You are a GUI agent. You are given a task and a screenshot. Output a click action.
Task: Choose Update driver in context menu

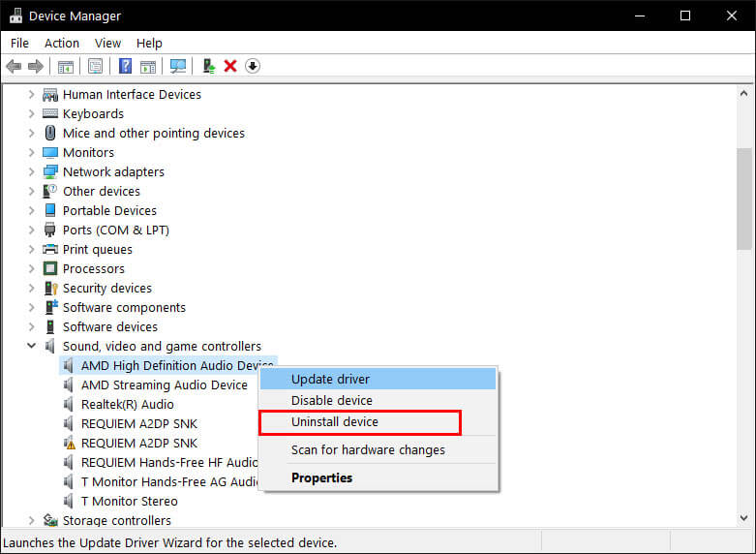[x=378, y=379]
